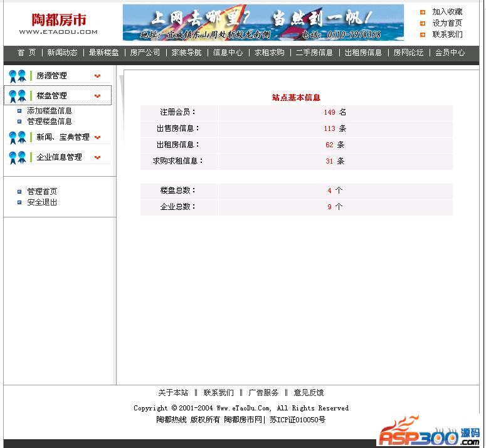Click the 出售房信息 value 113
The height and width of the screenshot is (448, 486).
pyautogui.click(x=329, y=128)
